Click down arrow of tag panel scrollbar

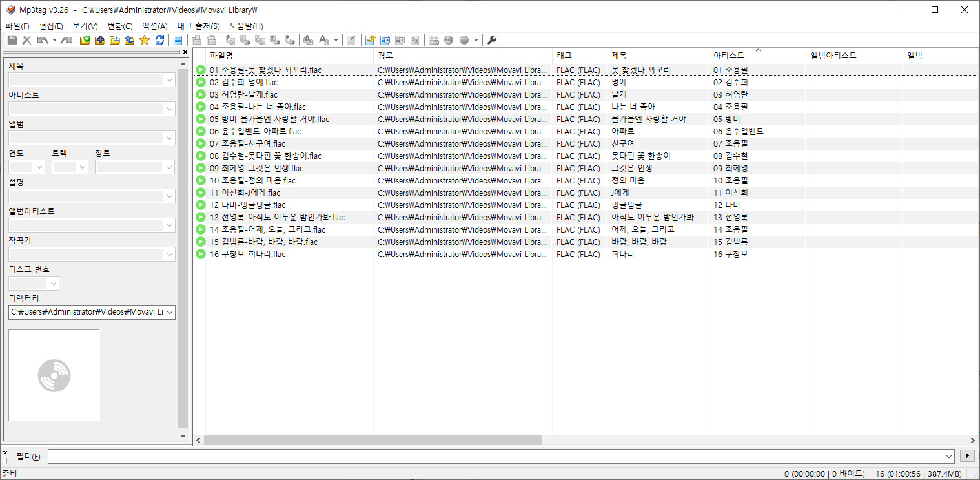click(183, 436)
